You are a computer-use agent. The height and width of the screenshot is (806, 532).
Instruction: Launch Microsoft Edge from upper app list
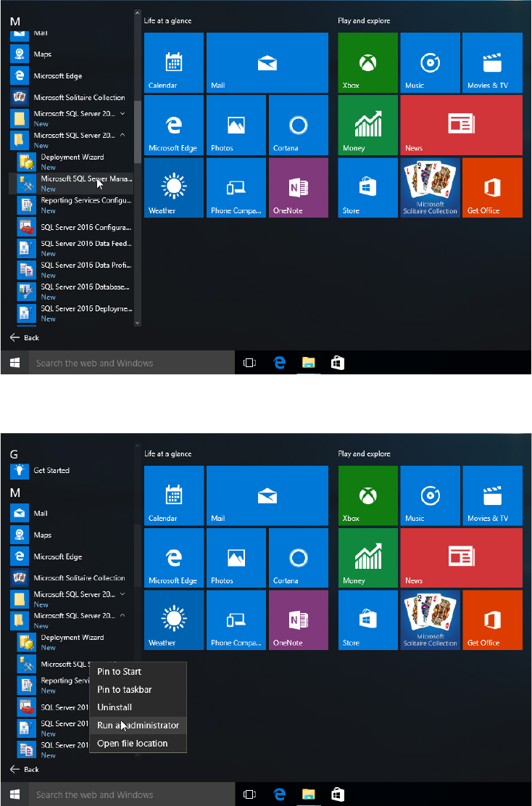tap(71, 75)
